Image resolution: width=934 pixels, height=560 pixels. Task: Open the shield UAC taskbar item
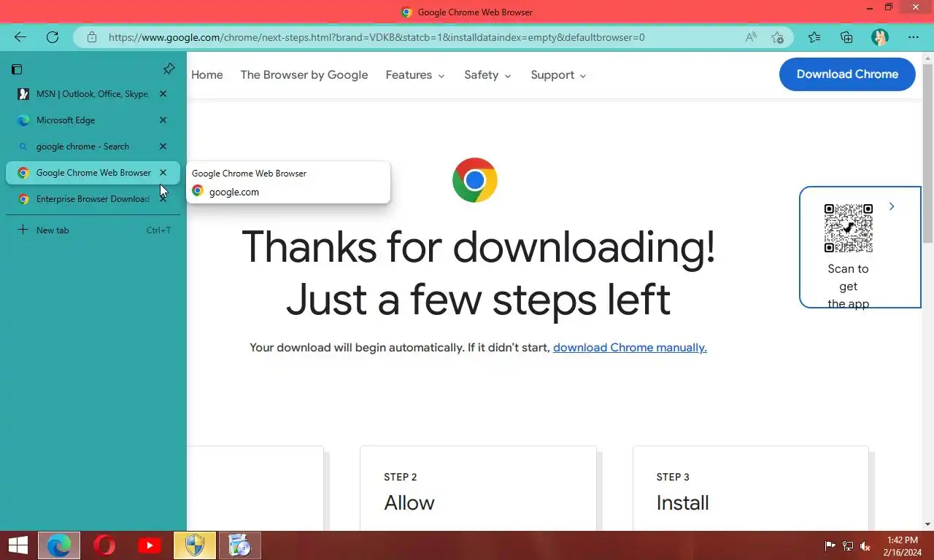(195, 545)
